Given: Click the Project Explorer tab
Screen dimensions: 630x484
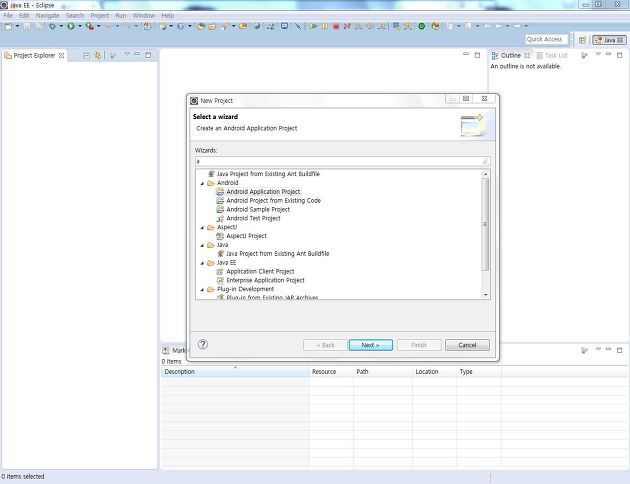Looking at the screenshot, I should click(x=34, y=55).
